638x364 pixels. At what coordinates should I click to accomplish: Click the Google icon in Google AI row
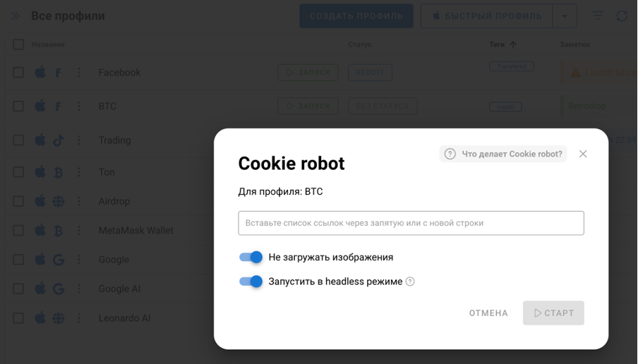59,289
